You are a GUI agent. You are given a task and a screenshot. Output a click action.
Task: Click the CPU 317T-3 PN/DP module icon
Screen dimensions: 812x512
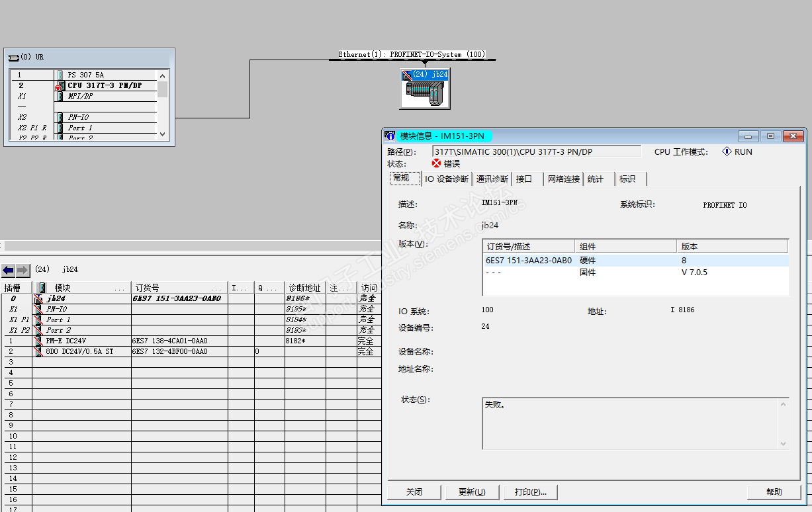pyautogui.click(x=60, y=85)
